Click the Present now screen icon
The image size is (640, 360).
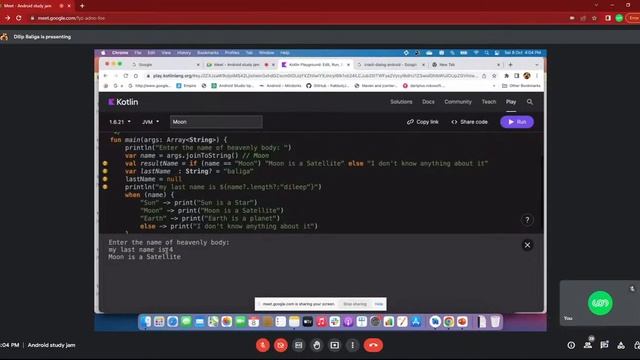coord(335,345)
